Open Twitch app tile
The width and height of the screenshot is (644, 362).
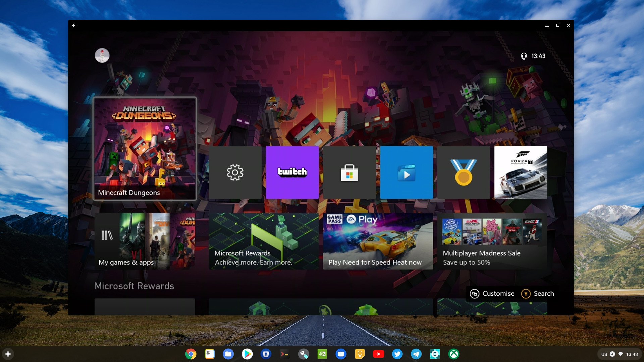click(x=291, y=172)
